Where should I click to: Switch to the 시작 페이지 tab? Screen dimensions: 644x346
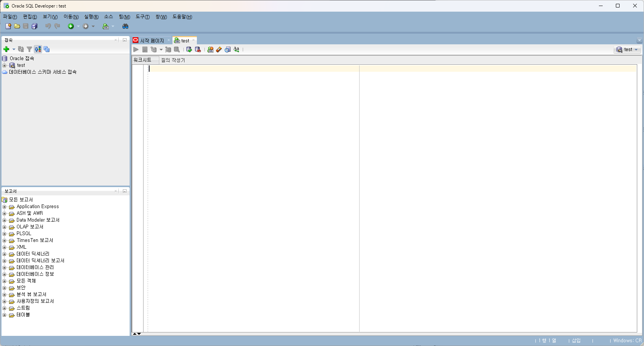[x=152, y=41]
